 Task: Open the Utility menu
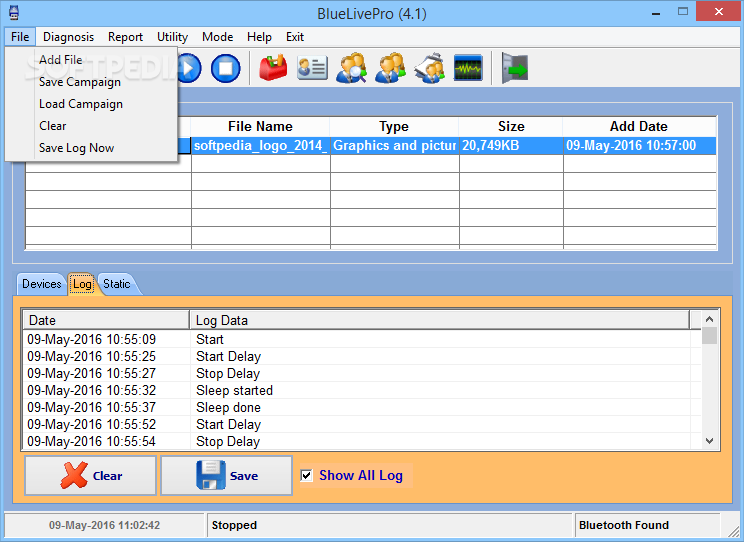coord(172,37)
